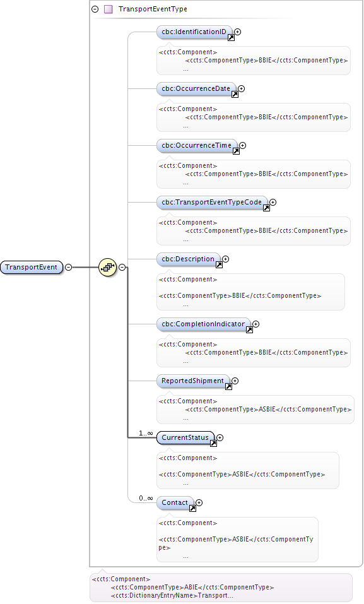Select the Contact element node
This screenshot has height=604, width=364.
click(175, 503)
